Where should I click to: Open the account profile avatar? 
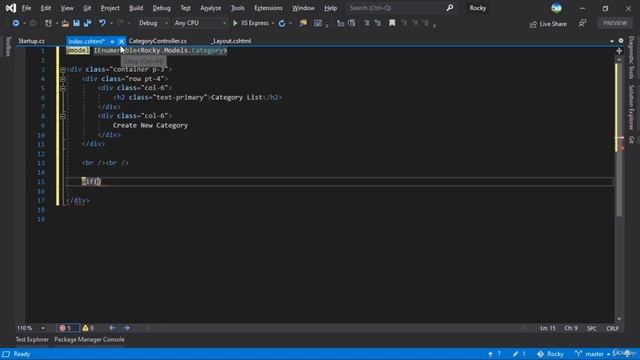coord(556,8)
